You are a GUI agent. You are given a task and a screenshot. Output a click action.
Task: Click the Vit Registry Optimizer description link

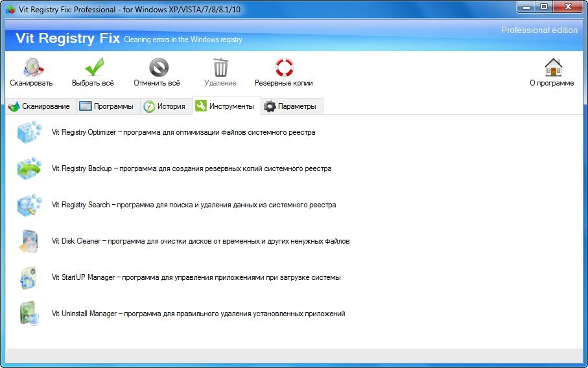(183, 132)
